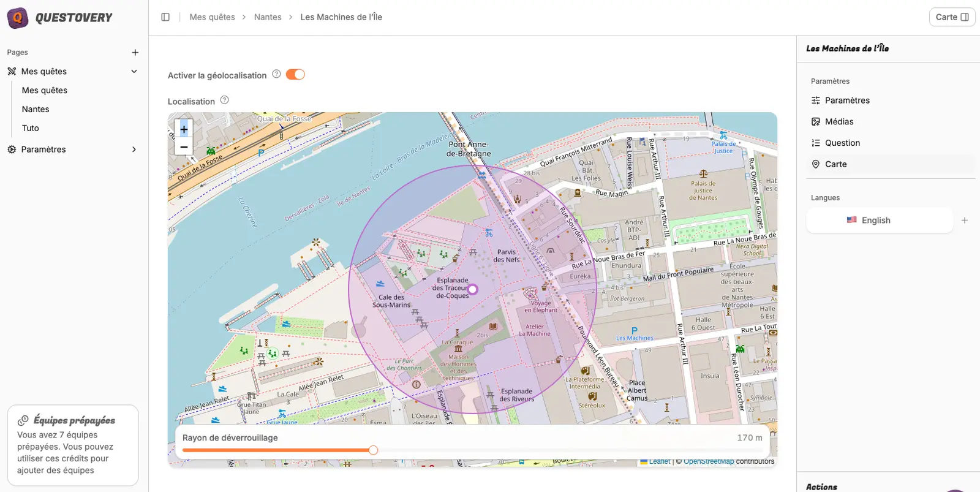The width and height of the screenshot is (980, 492).
Task: Add a new page with plus icon
Action: tap(135, 53)
